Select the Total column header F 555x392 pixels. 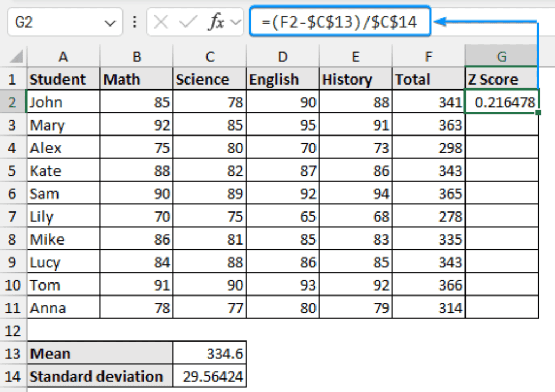(x=428, y=56)
